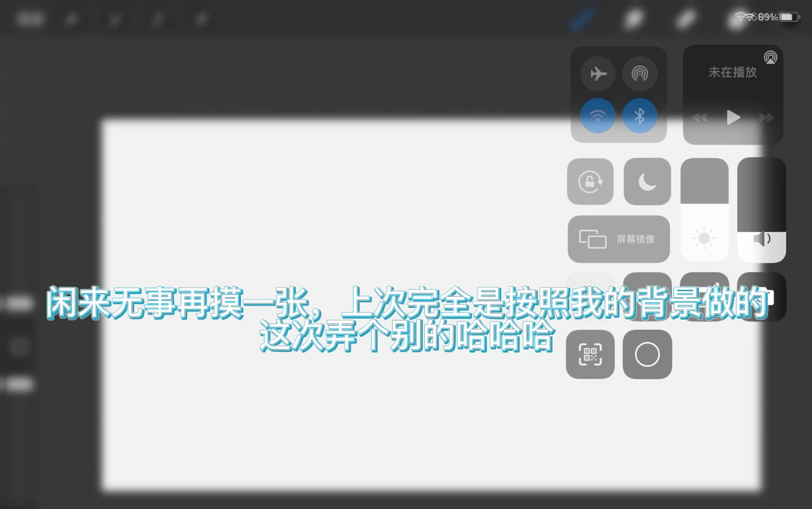Activate Procreate transform arrow tool

click(x=201, y=19)
